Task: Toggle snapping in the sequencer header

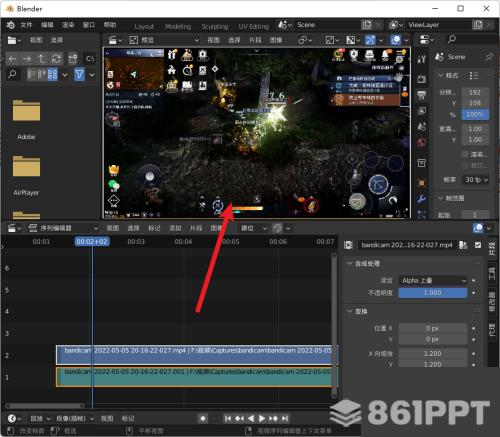Action: click(277, 228)
